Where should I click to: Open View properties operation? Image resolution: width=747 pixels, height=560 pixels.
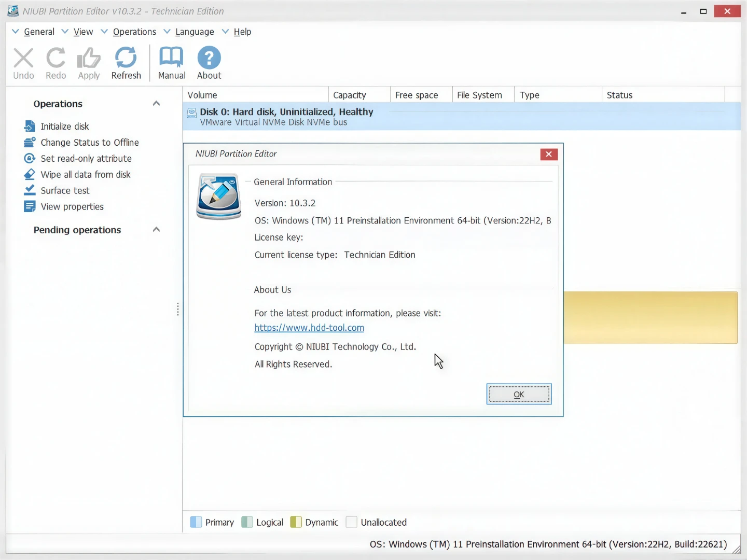(x=72, y=206)
